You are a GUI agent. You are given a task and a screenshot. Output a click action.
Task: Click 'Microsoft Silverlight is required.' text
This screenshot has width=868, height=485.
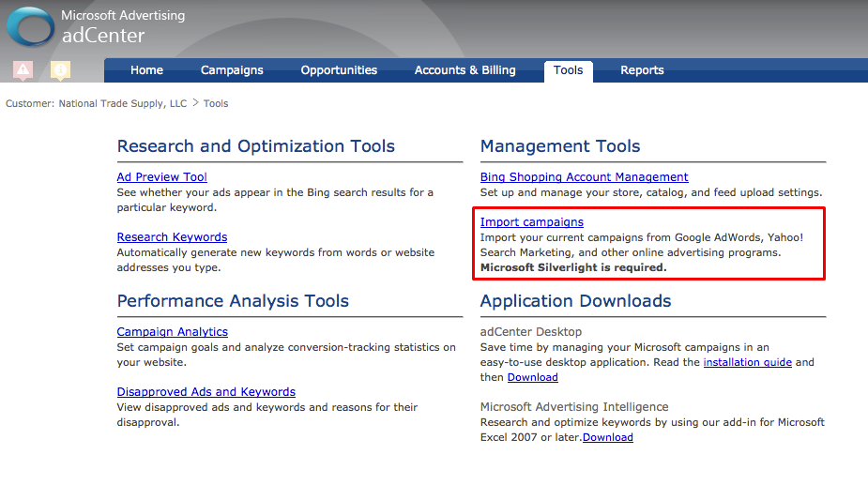pyautogui.click(x=573, y=267)
